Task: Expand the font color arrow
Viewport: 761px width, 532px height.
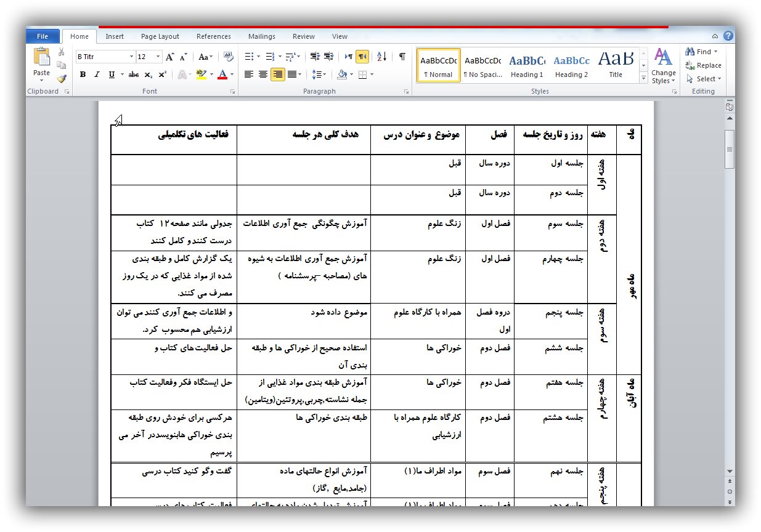Action: 232,75
